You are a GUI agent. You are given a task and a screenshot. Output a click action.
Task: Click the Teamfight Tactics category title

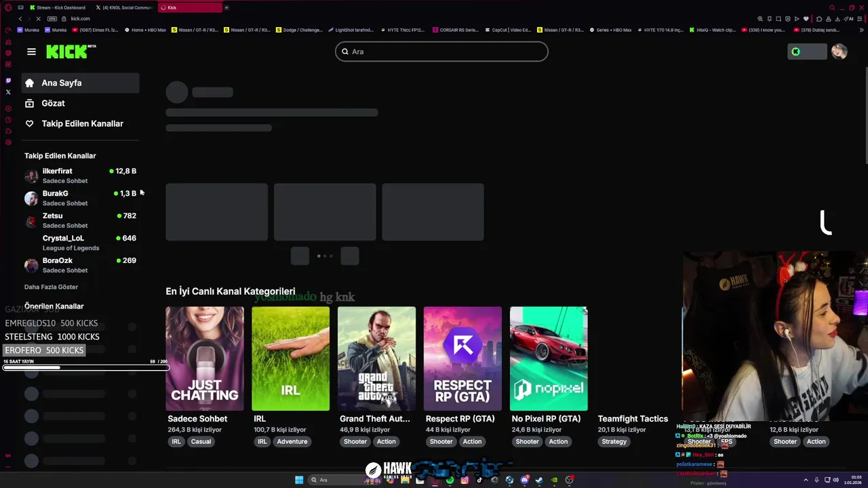click(x=633, y=419)
